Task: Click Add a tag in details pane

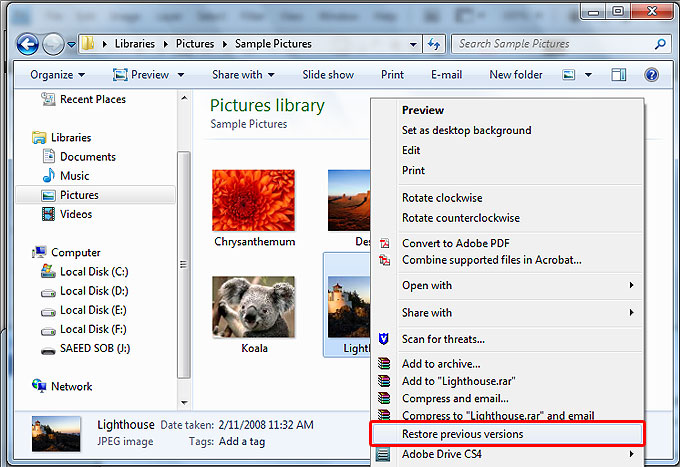Action: [x=242, y=442]
